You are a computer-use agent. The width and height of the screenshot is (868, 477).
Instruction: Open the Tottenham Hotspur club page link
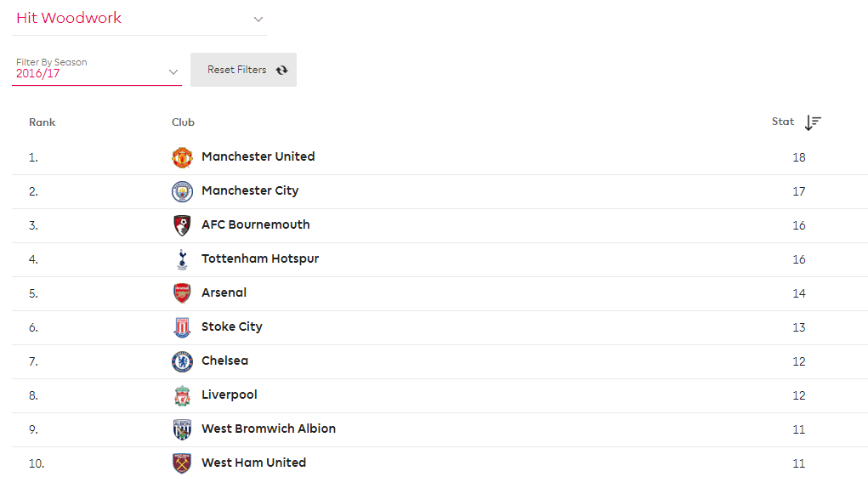tap(260, 258)
